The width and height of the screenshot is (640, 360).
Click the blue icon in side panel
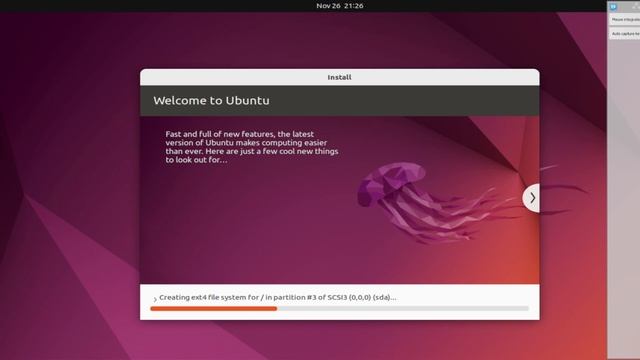[x=613, y=7]
